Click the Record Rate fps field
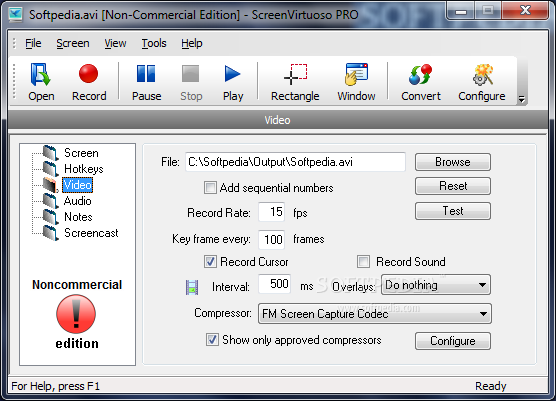The width and height of the screenshot is (556, 401). pos(272,212)
